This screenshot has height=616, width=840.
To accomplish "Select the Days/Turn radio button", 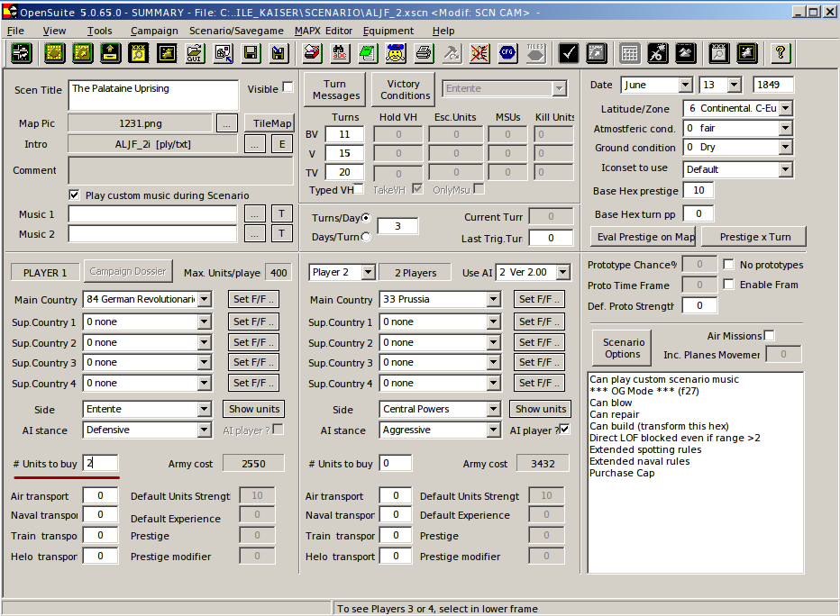I will tap(366, 237).
